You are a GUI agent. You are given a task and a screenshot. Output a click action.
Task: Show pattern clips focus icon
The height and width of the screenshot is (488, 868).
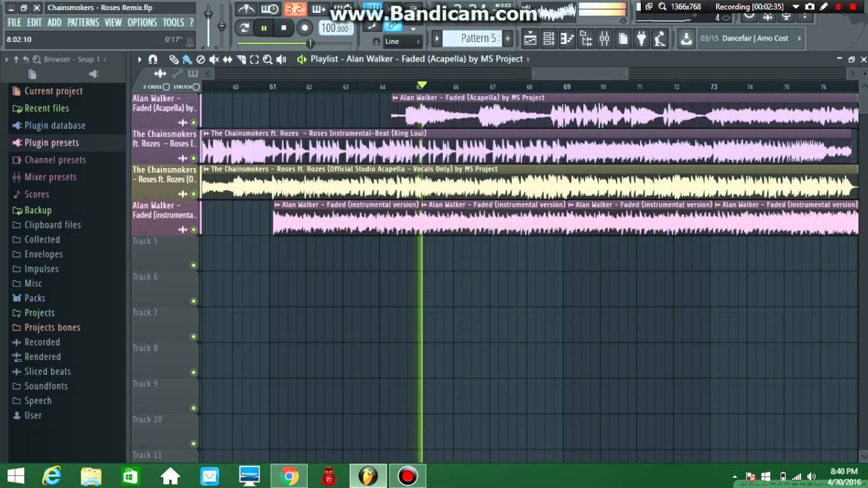(193, 73)
